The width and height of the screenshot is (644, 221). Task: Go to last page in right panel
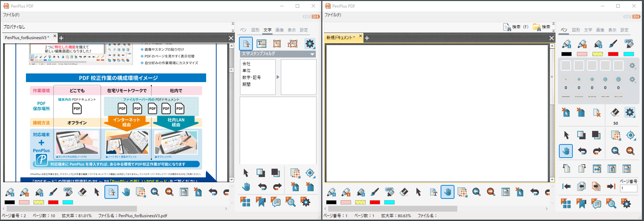click(611, 186)
